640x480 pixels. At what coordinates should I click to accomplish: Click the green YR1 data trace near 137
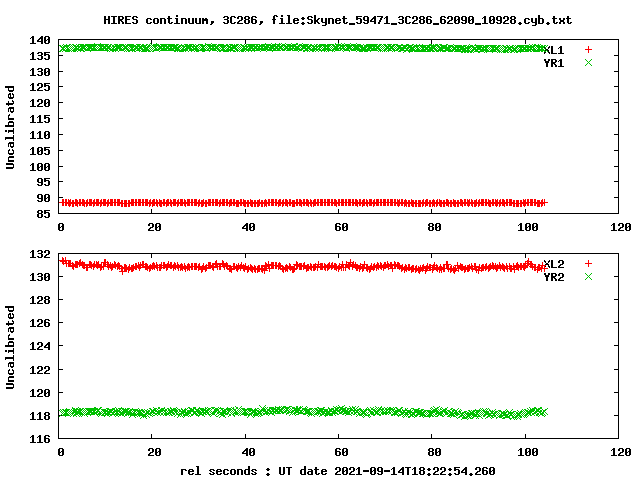click(x=303, y=48)
